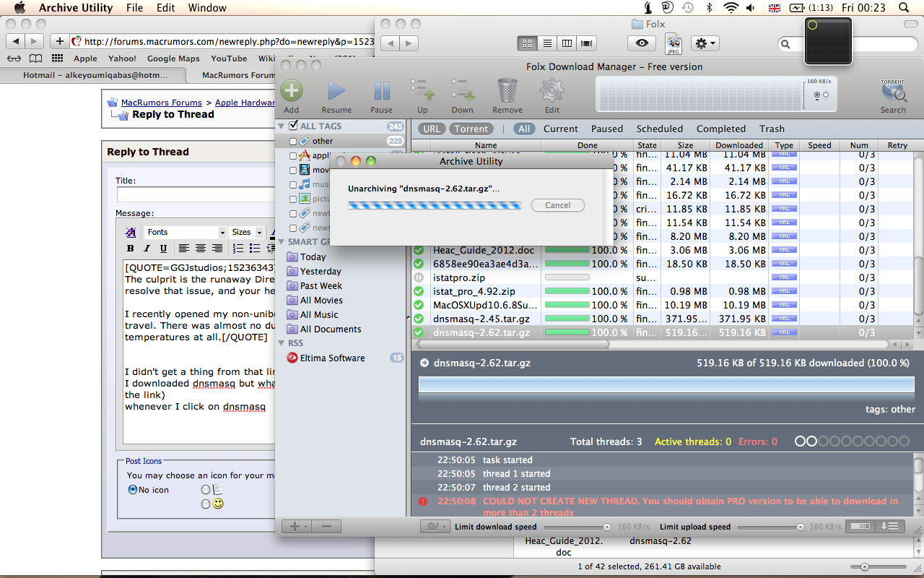The image size is (924, 578).
Task: Open the Folx plus dropdown at bottom
Action: (x=297, y=526)
